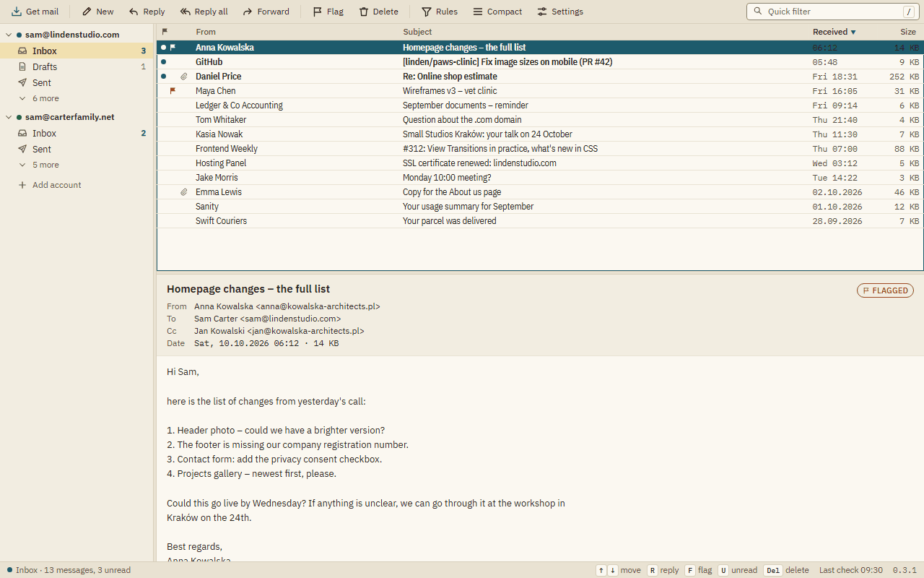Select Tom Whitaker's .com domain email

pos(540,120)
